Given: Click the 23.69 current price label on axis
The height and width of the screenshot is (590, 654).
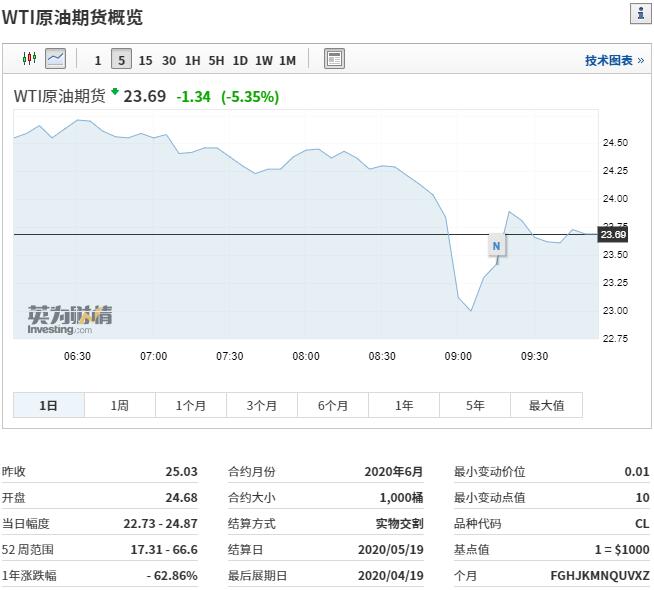Looking at the screenshot, I should [x=612, y=234].
